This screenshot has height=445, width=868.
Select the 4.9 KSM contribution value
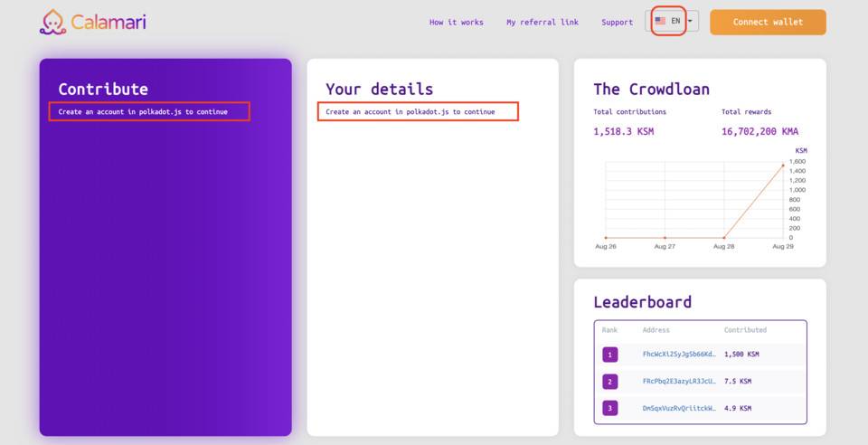point(738,409)
